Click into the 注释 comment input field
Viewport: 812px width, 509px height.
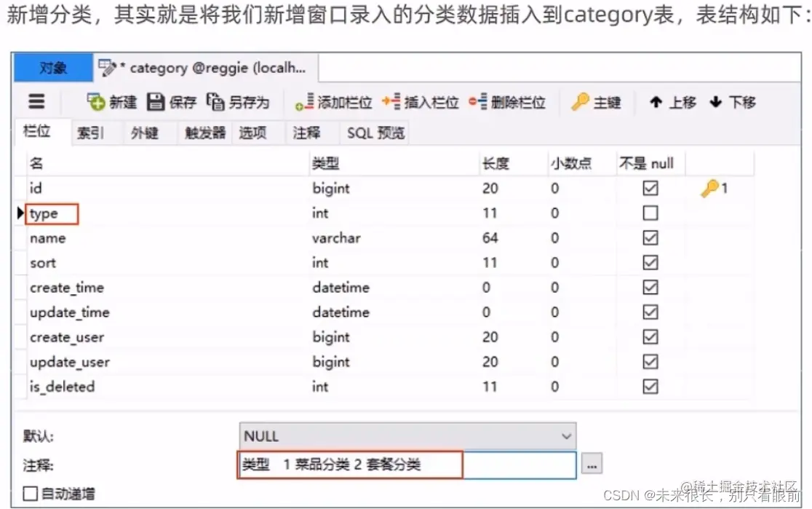coord(407,465)
